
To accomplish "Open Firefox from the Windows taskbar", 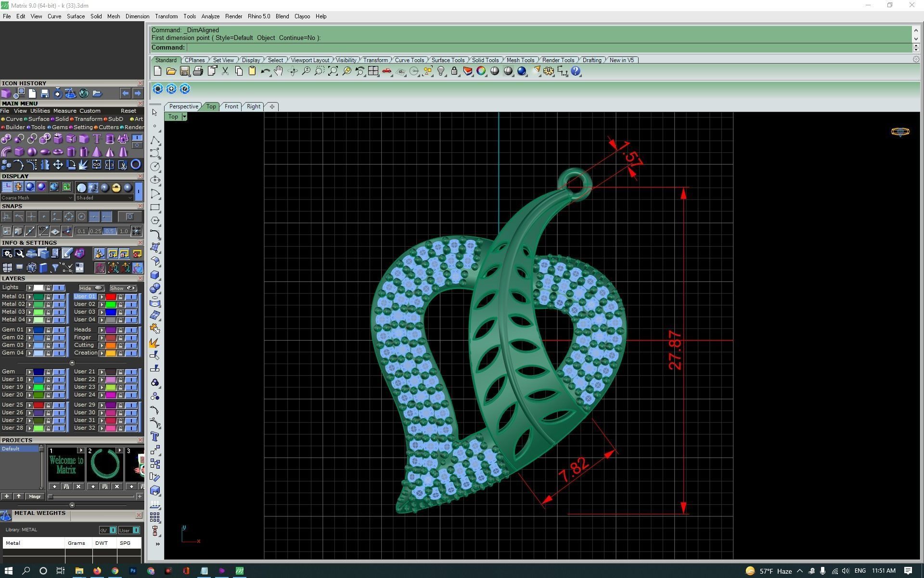I will [x=97, y=571].
